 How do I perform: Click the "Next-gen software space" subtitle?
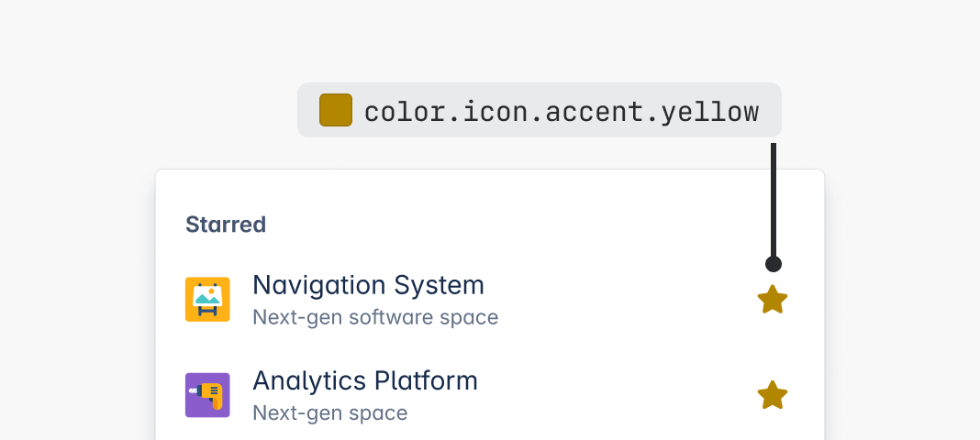coord(375,317)
